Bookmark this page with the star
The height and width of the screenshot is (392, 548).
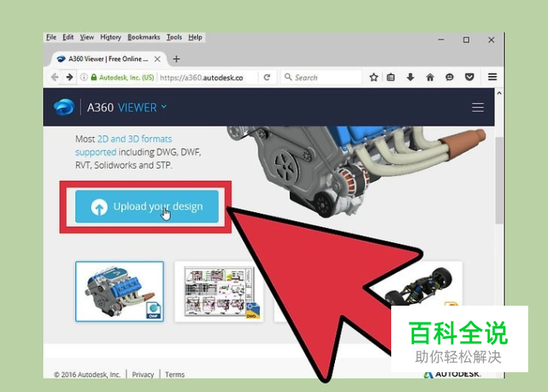pos(374,78)
